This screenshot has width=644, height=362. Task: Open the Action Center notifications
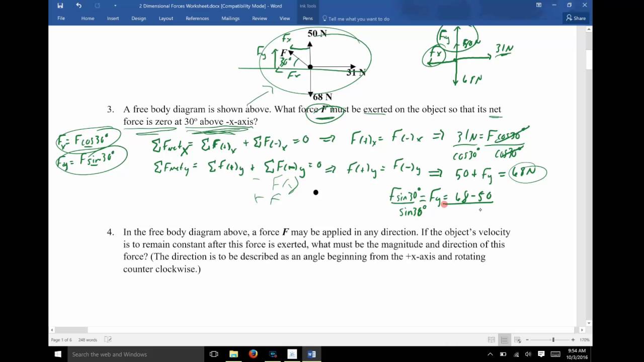click(541, 354)
